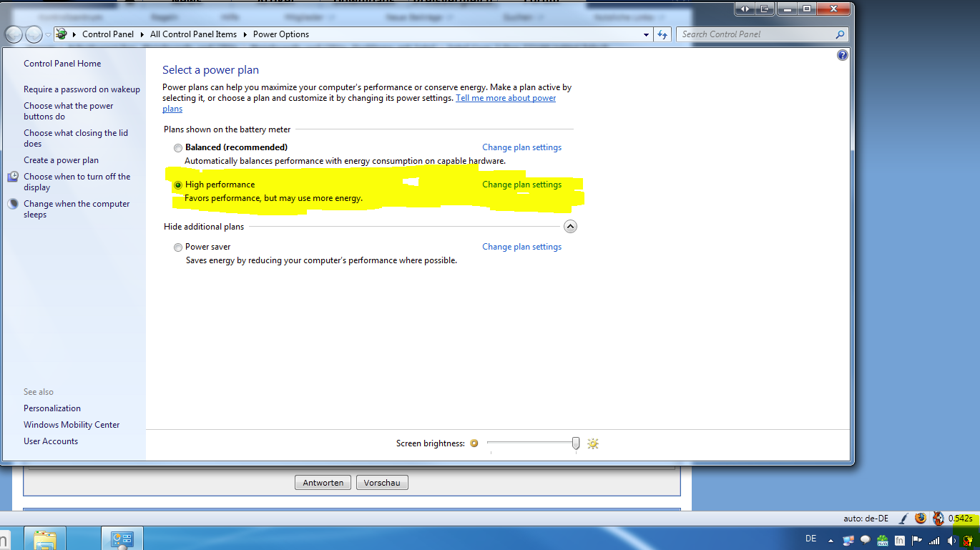Click the bright sun icon right of slider
This screenshot has width=980, height=550.
tap(592, 443)
